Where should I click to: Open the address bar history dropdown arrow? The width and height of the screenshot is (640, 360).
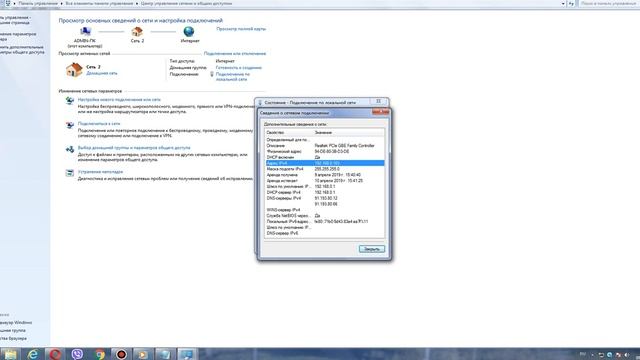point(563,3)
